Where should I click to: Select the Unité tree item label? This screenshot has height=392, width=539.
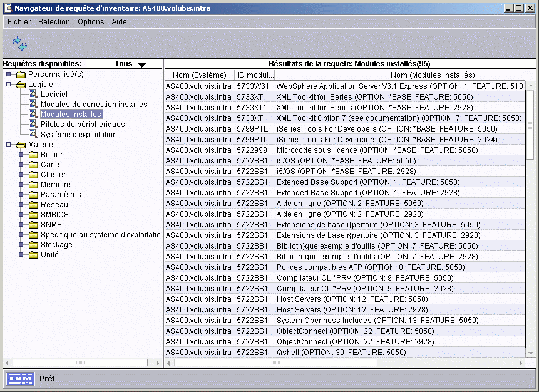click(49, 255)
